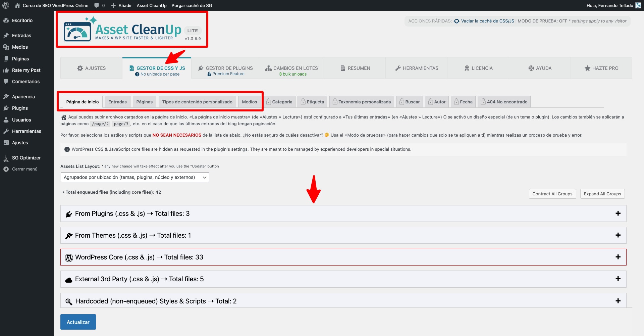This screenshot has width=644, height=336.
Task: Click the locked Etiqueta tab
Action: click(x=312, y=102)
